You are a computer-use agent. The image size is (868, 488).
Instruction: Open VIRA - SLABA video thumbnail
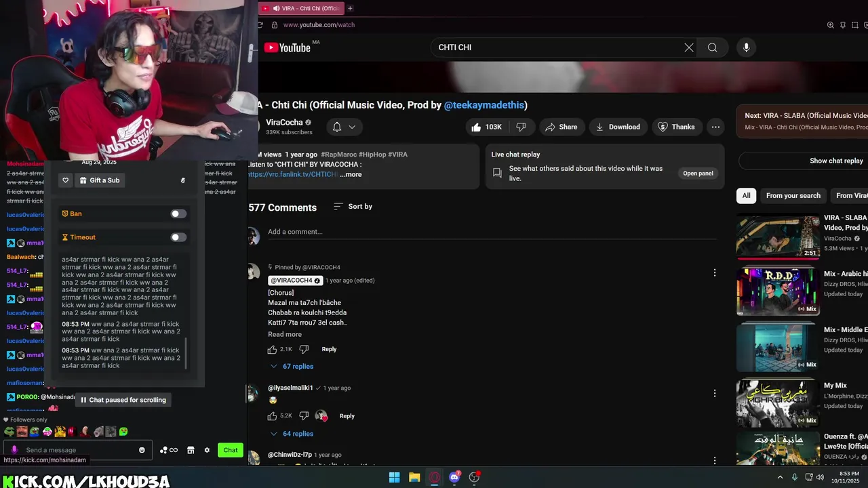(778, 237)
